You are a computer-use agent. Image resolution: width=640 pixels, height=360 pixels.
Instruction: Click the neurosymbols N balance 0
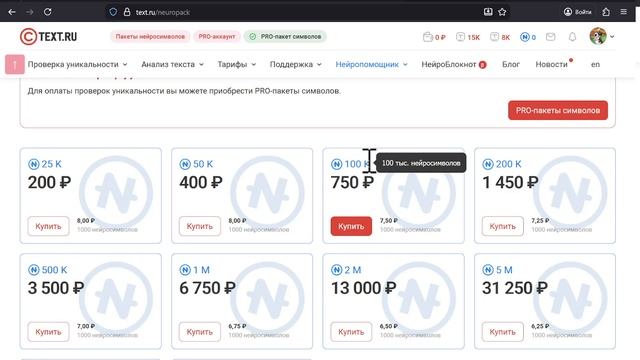(528, 37)
